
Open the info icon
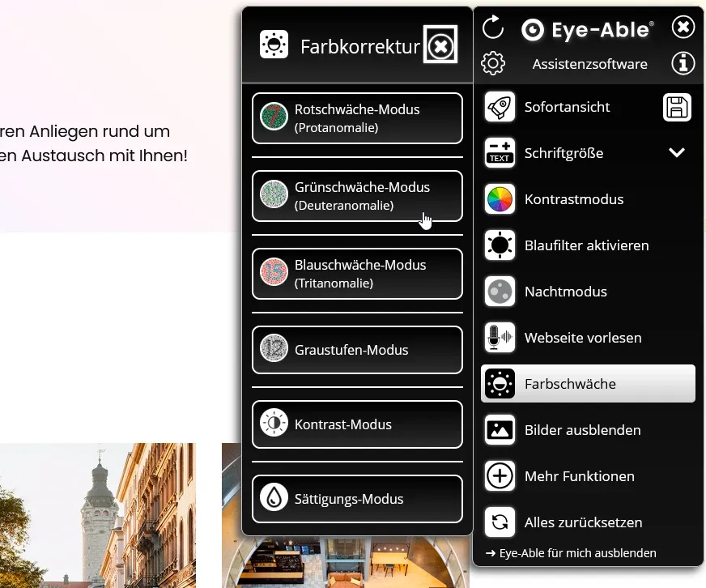683,63
